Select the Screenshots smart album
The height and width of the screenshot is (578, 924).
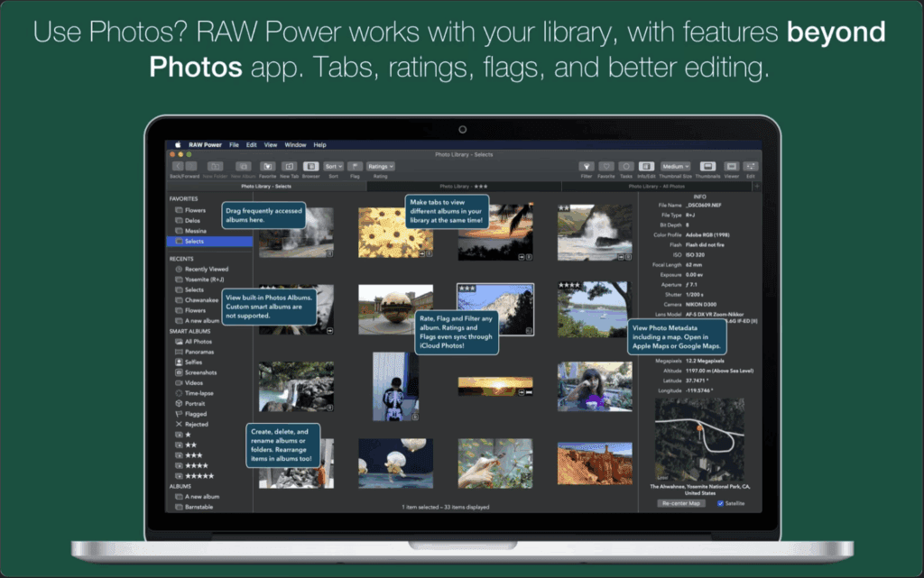[196, 372]
